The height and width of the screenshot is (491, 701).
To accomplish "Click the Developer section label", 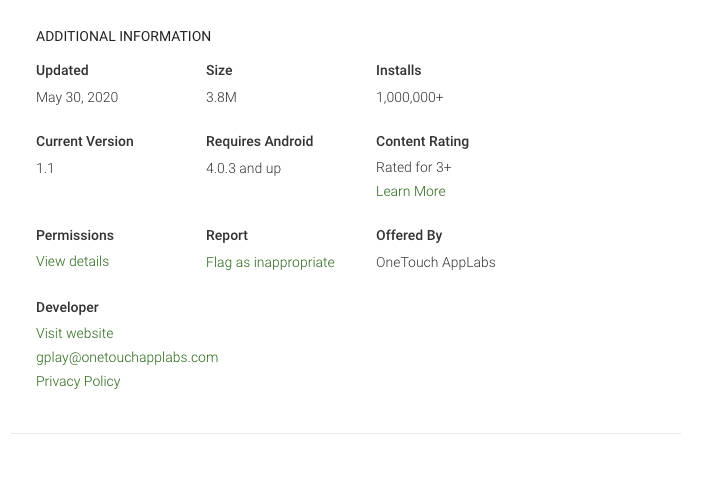I will click(x=67, y=307).
